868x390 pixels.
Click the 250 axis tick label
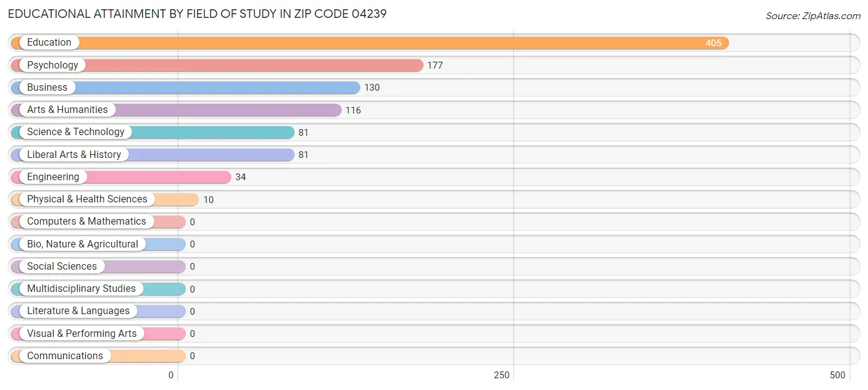[501, 375]
